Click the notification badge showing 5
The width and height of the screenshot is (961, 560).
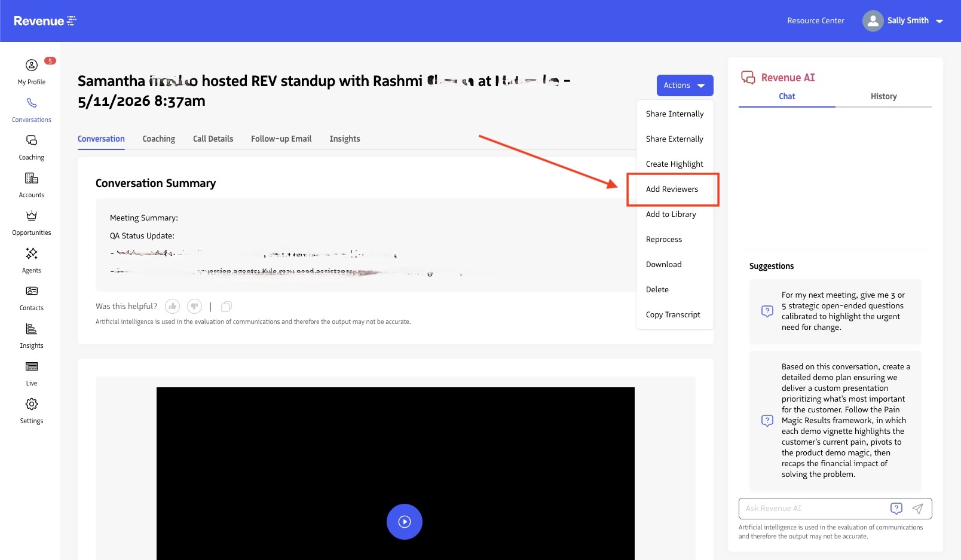pos(50,60)
